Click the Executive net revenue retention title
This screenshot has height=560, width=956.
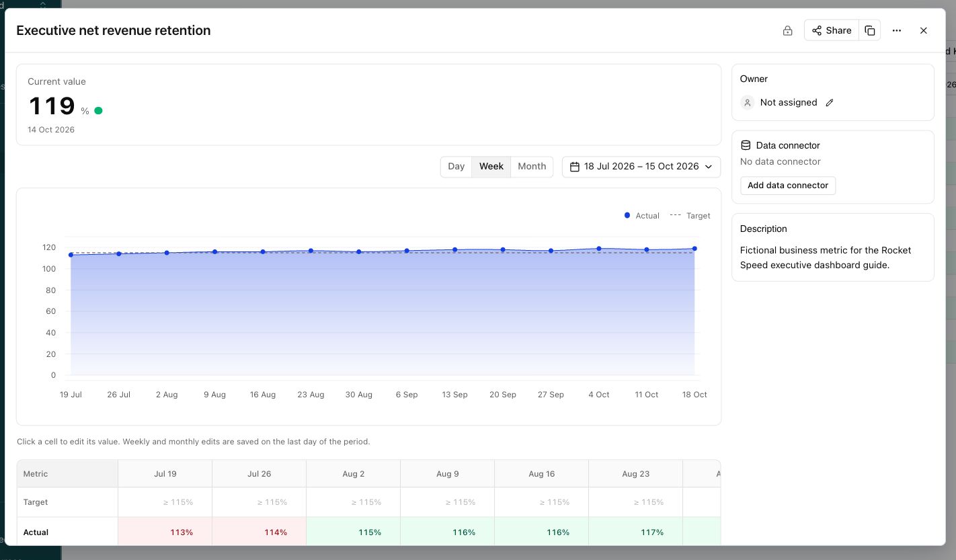click(x=114, y=30)
